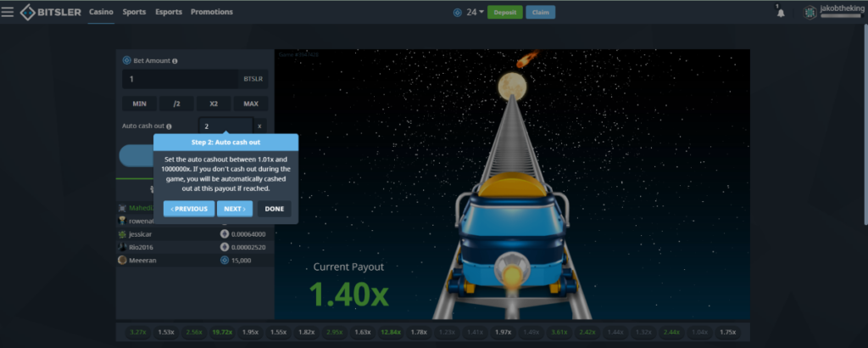
Task: Click the 1.63x history chip
Action: pyautogui.click(x=363, y=333)
